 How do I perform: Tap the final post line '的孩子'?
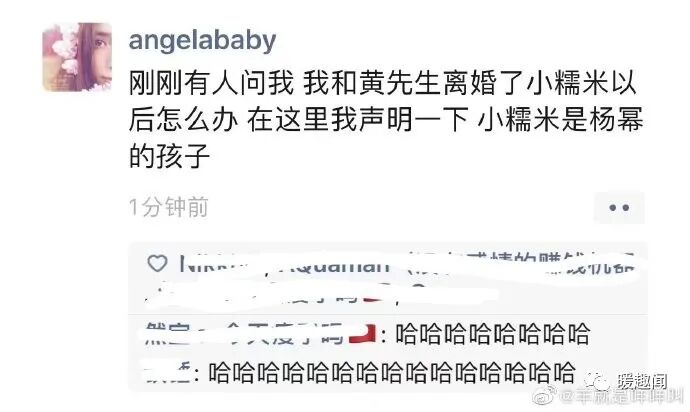[169, 156]
